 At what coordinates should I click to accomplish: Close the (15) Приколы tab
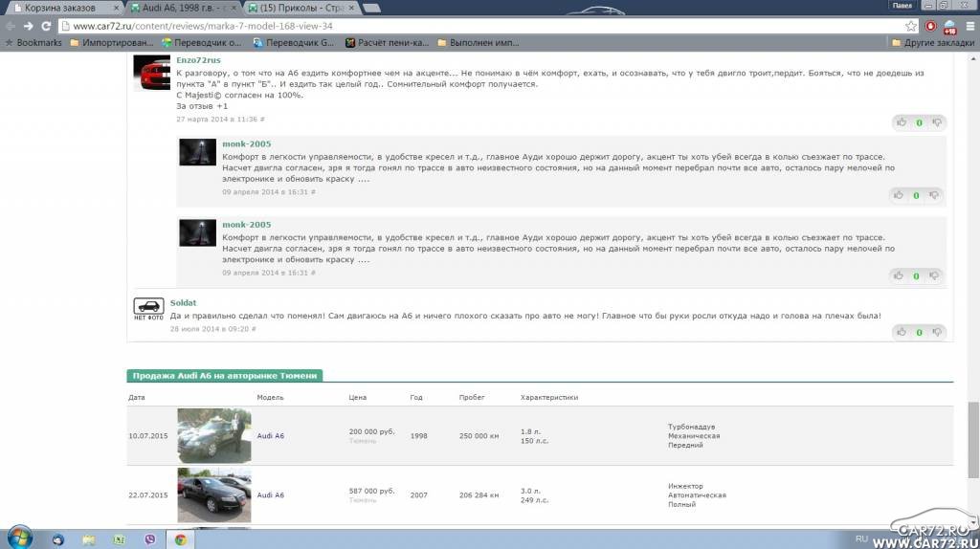351,8
